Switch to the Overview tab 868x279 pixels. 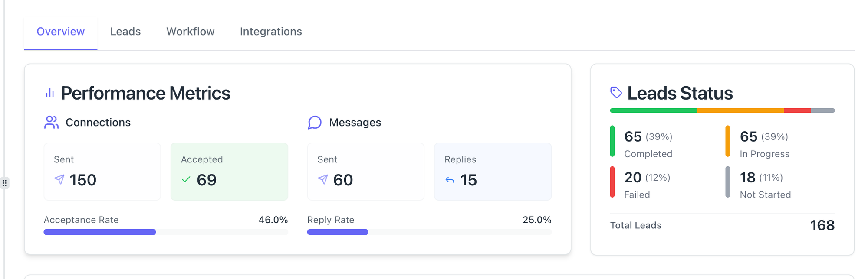(x=60, y=32)
